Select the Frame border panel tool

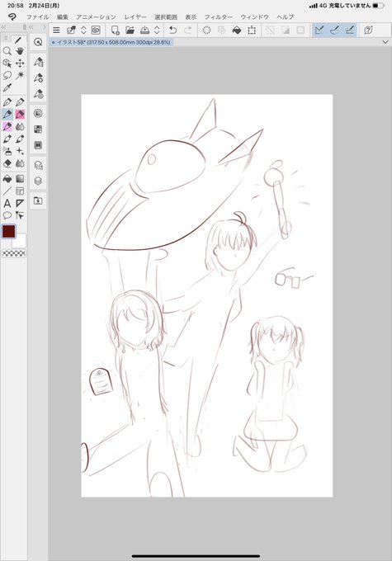[20, 191]
